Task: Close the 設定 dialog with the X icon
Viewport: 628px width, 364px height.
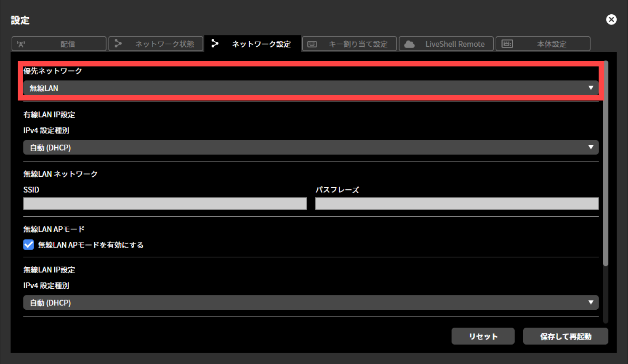Action: coord(611,19)
